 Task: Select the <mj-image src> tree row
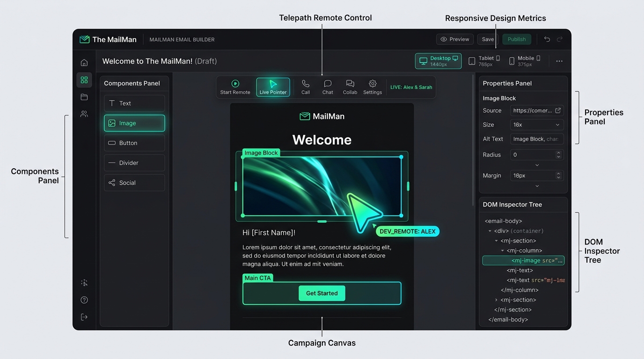[x=523, y=260]
